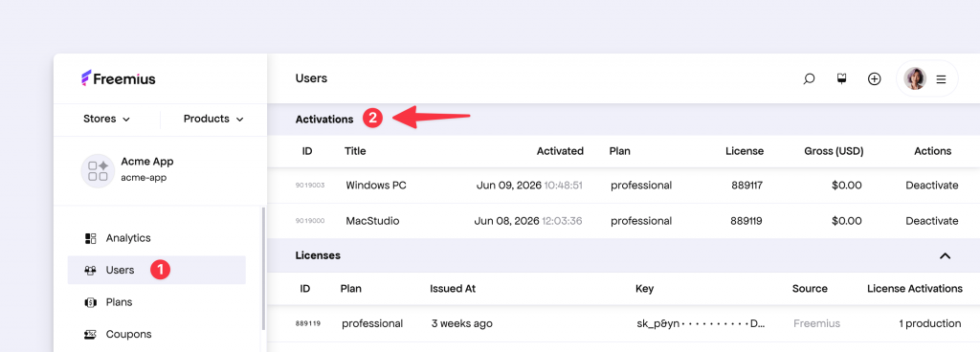The width and height of the screenshot is (980, 352).
Task: Click the Users sidebar icon
Action: pos(90,271)
